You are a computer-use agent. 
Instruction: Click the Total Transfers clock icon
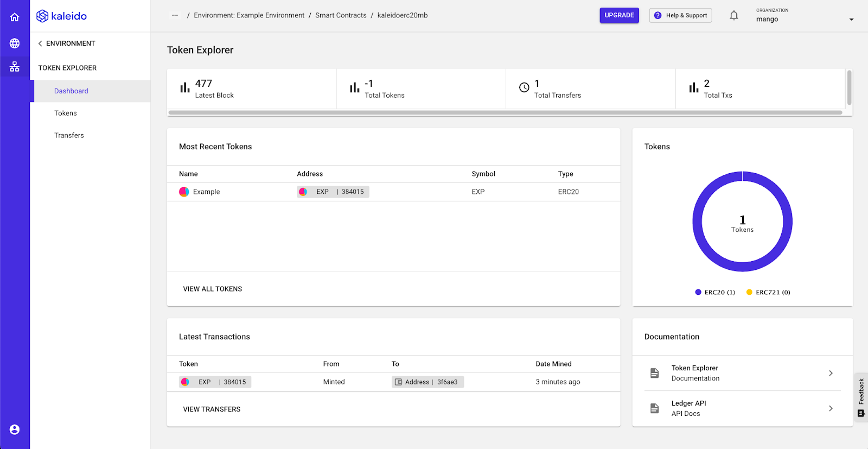click(524, 87)
